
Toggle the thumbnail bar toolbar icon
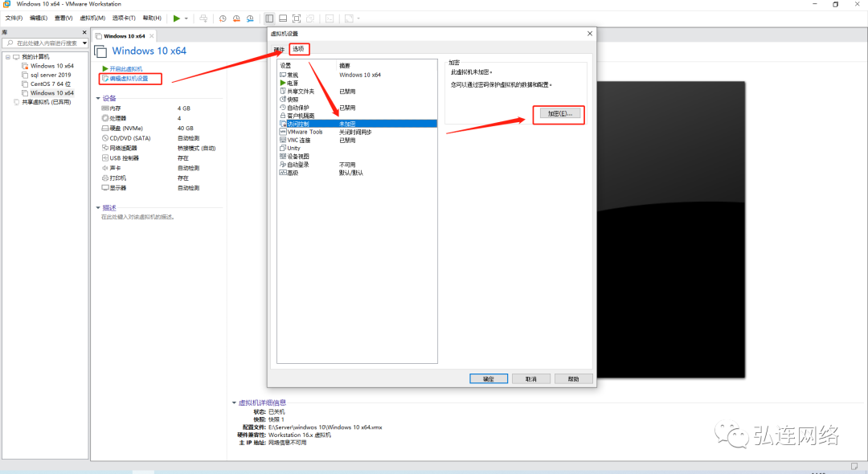283,18
